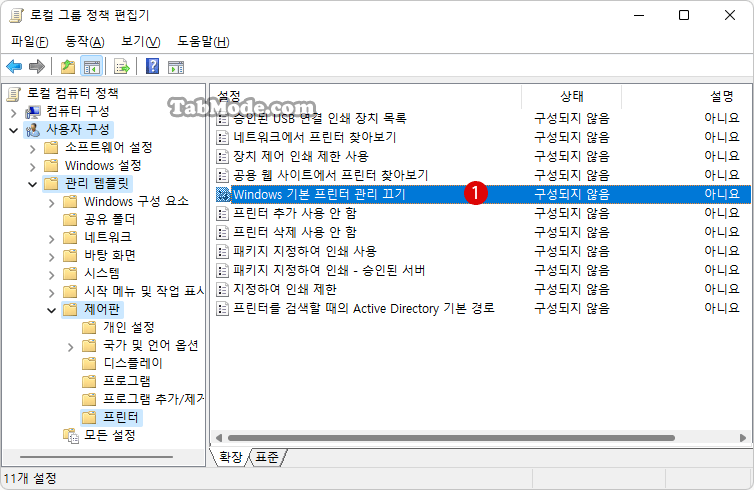Viewport: 754px width, 490px height.
Task: Click the 모든 설정 node icon
Action: pyautogui.click(x=71, y=436)
